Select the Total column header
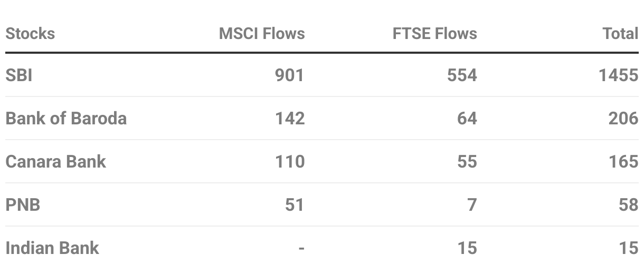This screenshot has width=644, height=274. tap(620, 34)
